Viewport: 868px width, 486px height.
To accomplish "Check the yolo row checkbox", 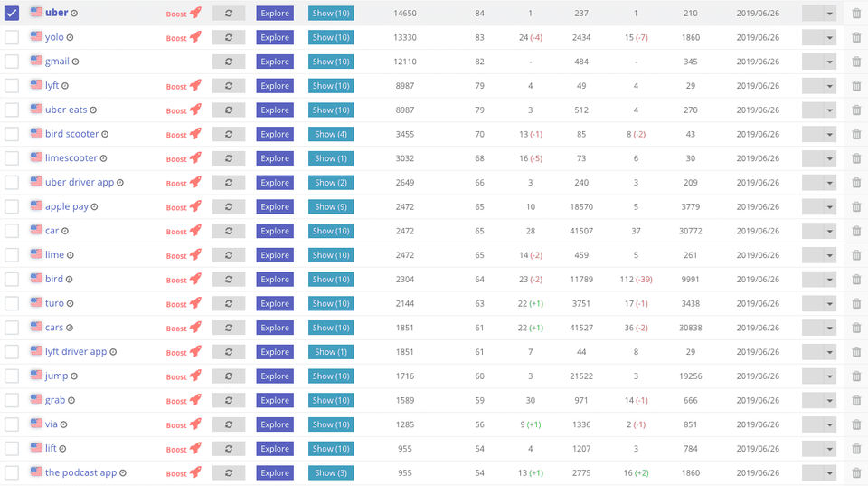I will tap(12, 37).
